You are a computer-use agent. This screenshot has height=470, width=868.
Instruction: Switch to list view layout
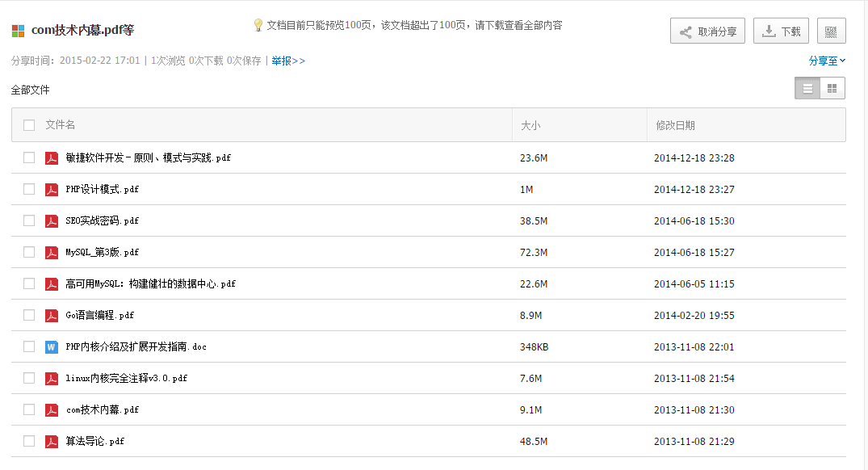pos(807,89)
